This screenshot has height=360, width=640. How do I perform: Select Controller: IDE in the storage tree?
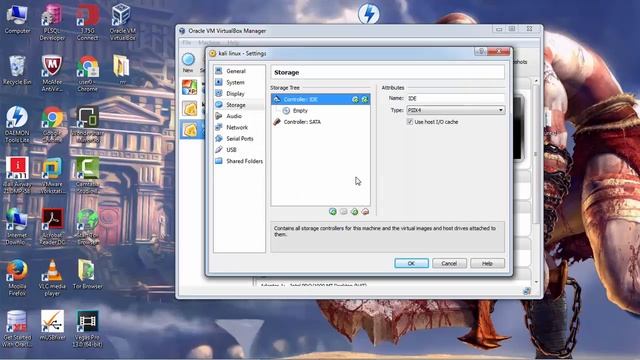[320, 99]
